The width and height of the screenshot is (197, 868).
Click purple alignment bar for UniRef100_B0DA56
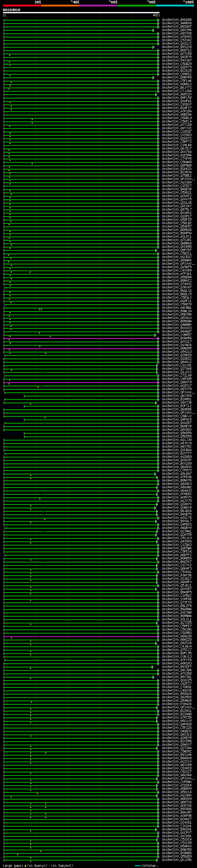[x=81, y=338]
